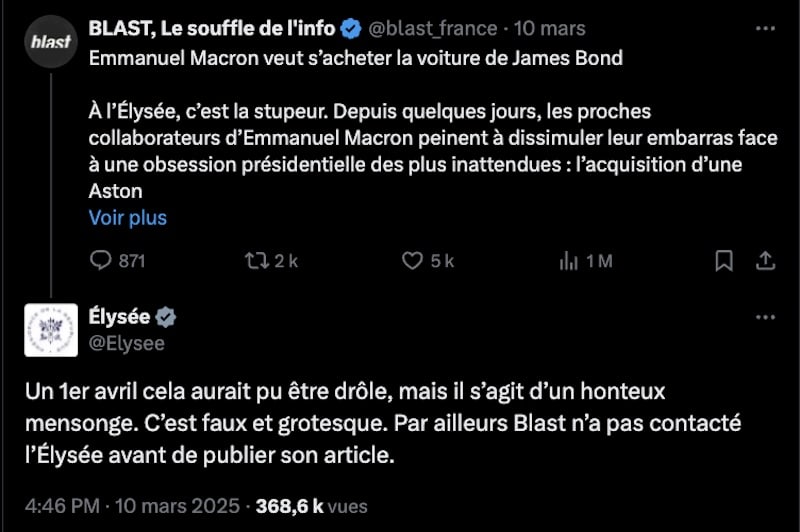
Task: Open the 10 mars date link
Action: pos(550,29)
